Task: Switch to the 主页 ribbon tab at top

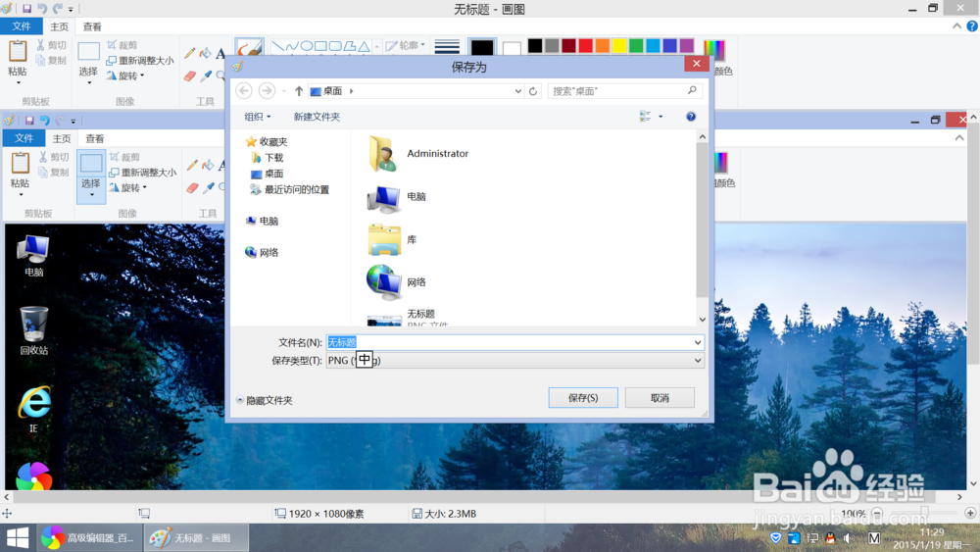Action: [x=60, y=26]
